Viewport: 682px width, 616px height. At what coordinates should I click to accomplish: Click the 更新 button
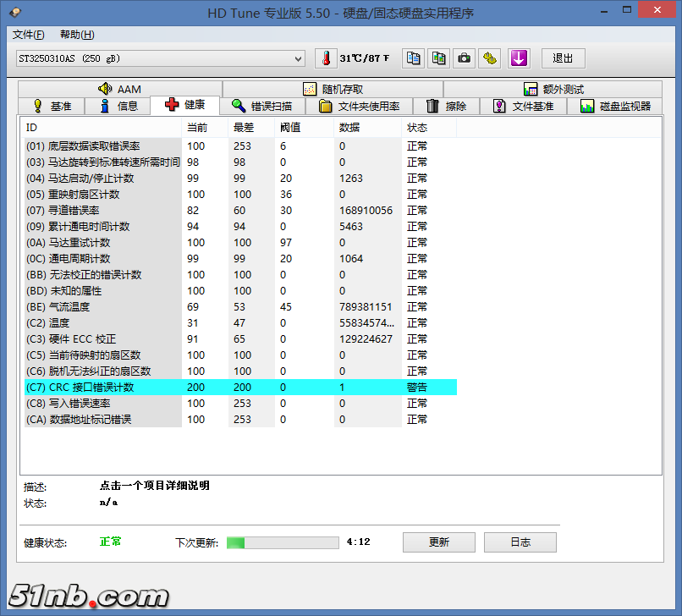[438, 542]
